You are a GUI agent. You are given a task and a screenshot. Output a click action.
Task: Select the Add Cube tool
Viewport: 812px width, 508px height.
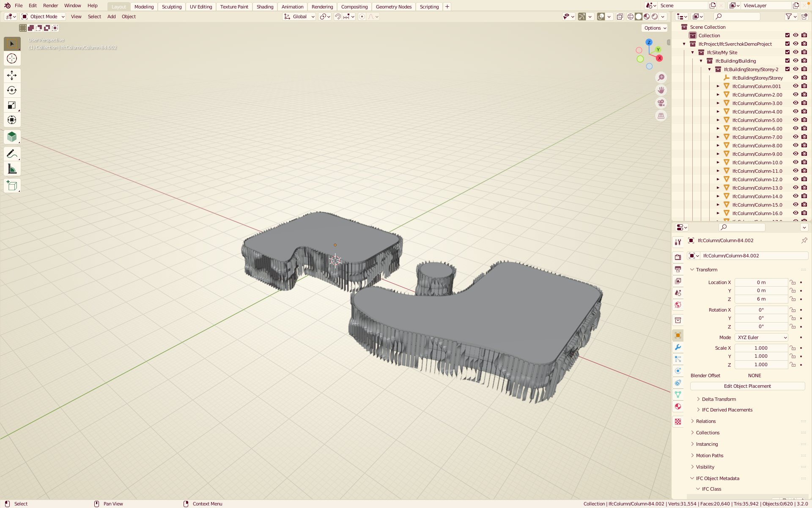coord(12,186)
